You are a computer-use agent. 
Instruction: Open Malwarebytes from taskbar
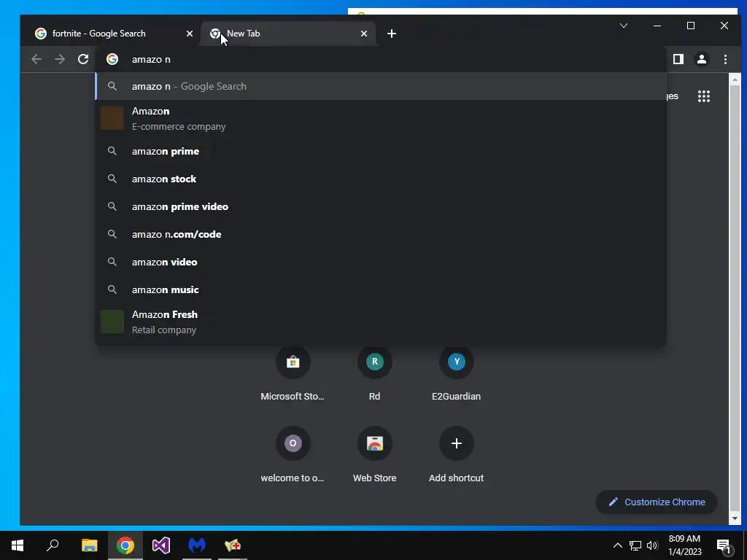(x=197, y=545)
